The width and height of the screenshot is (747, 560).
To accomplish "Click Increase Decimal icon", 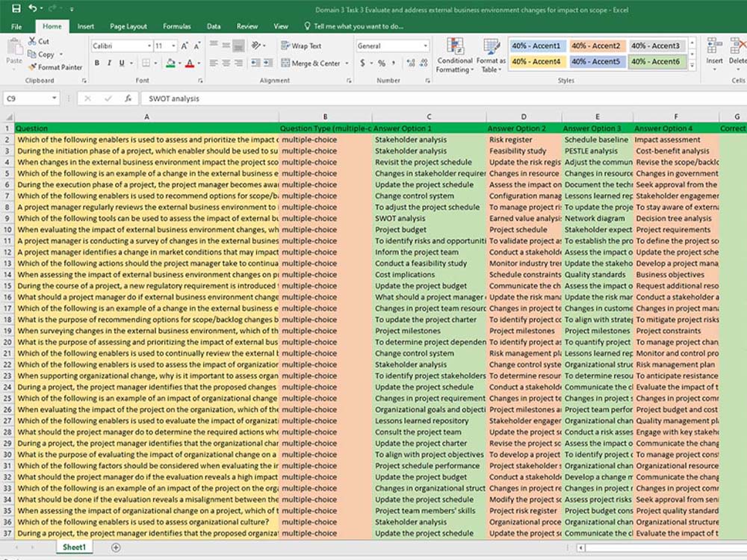I will (410, 63).
